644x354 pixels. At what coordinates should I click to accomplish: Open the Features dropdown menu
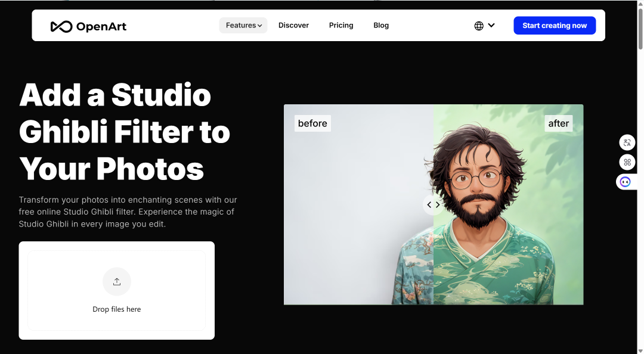click(243, 26)
